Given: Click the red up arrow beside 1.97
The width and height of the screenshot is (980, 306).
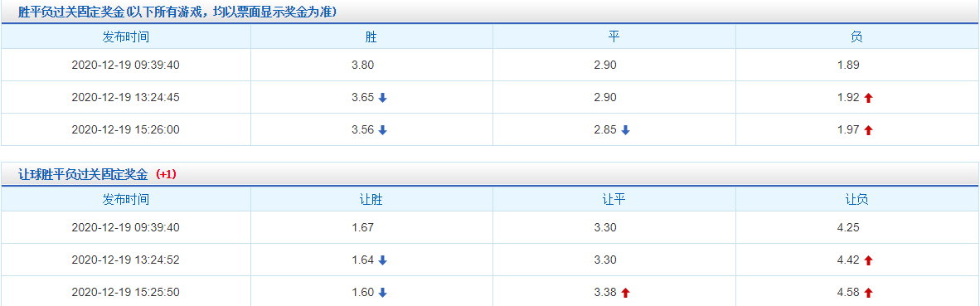Looking at the screenshot, I should click(867, 130).
